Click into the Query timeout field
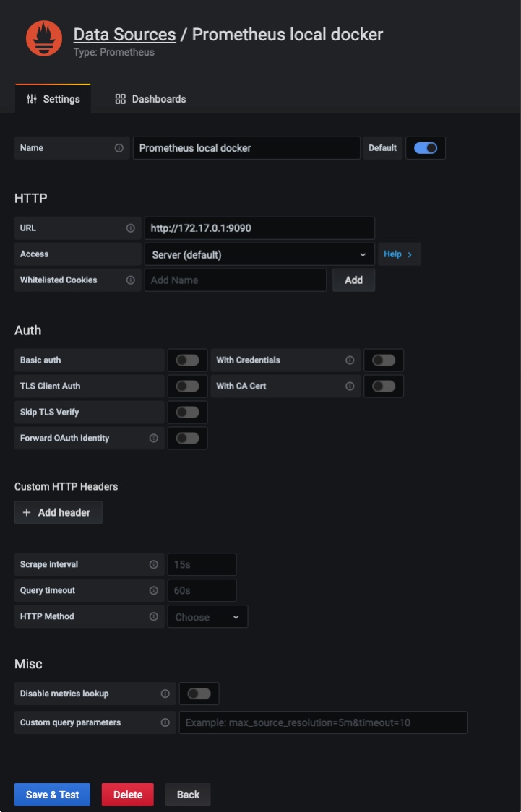 [x=202, y=591]
